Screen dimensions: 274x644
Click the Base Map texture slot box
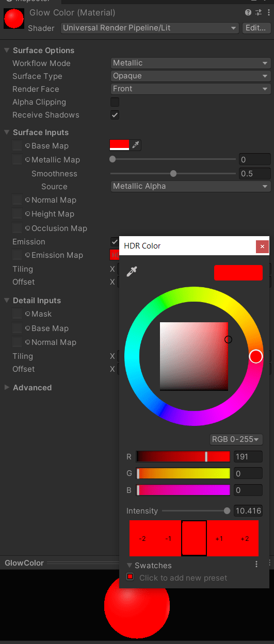18,146
